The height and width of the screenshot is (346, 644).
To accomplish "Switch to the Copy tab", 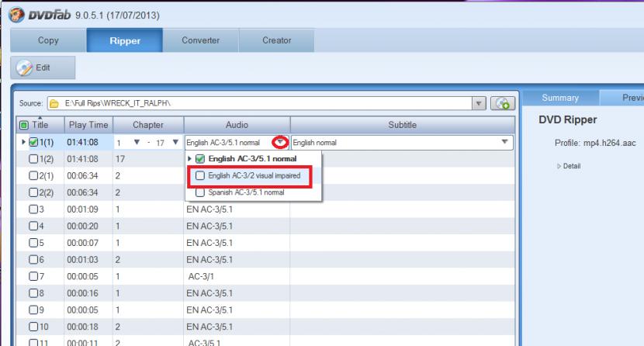I will coord(48,40).
